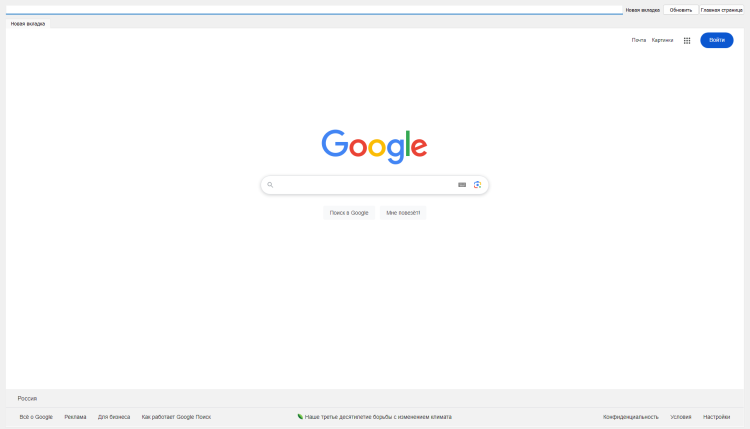Click the green leaf icon in footer
The height and width of the screenshot is (429, 750).
click(x=300, y=417)
